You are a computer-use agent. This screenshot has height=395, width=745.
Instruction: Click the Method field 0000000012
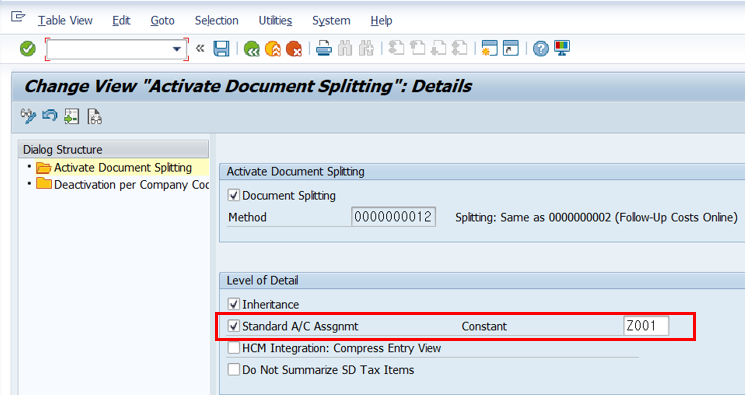393,217
